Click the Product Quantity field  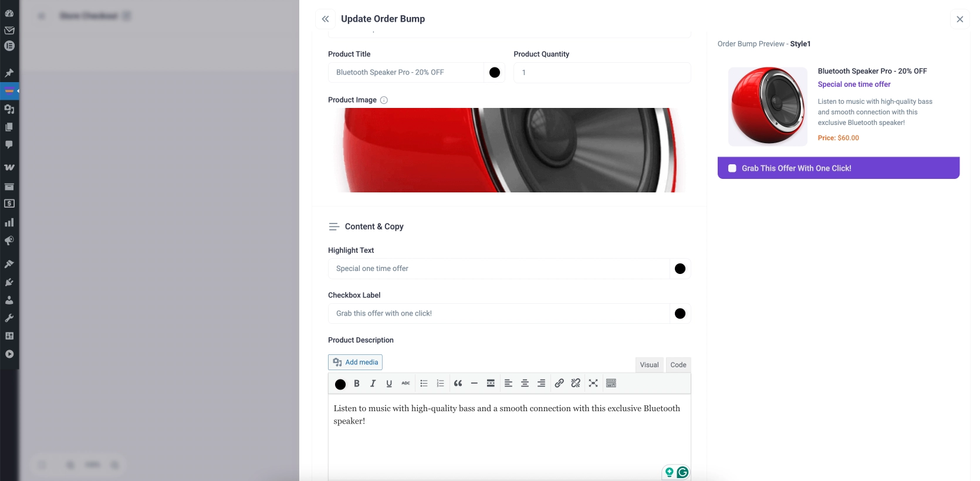(602, 72)
